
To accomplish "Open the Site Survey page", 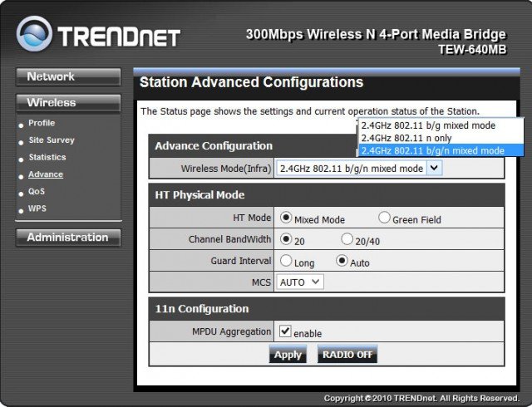I will [x=51, y=140].
